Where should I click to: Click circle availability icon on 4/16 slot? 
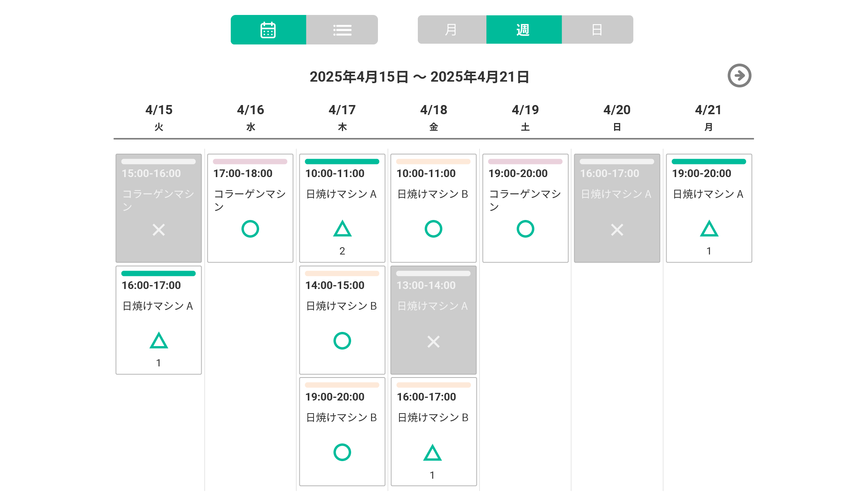(x=250, y=229)
